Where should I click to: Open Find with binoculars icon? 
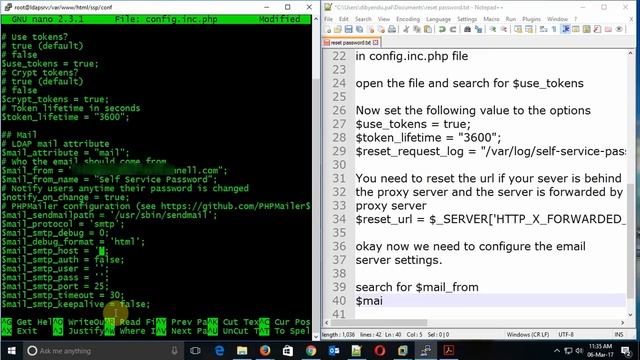[468, 29]
